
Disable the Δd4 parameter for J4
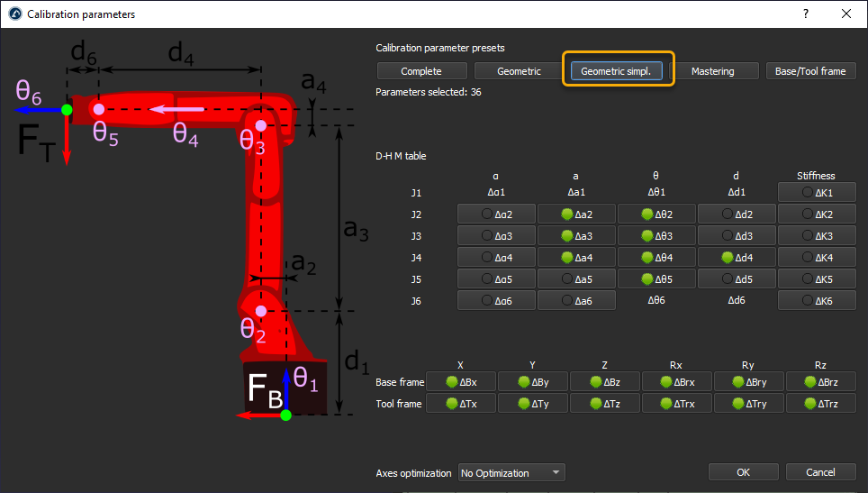coord(737,258)
